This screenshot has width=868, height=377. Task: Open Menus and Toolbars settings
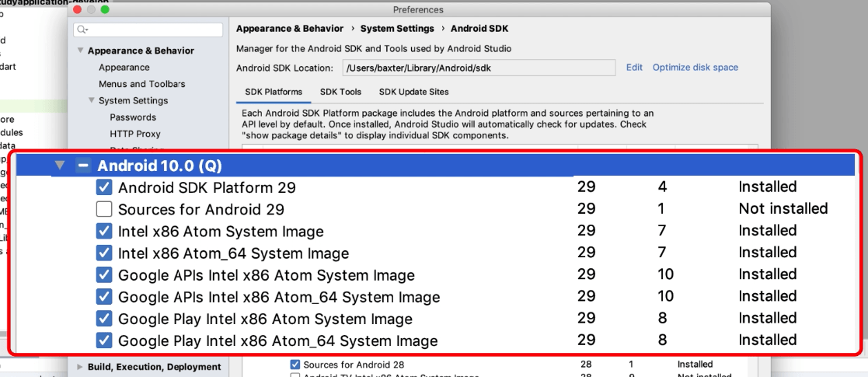(x=141, y=84)
